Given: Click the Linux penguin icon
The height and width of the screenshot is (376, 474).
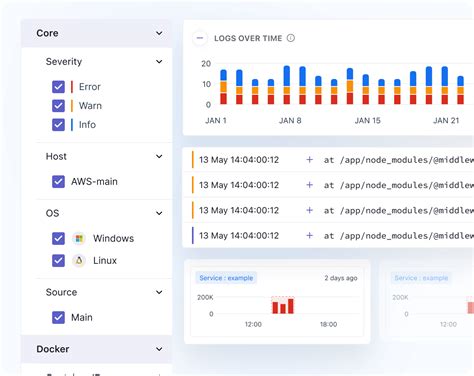Looking at the screenshot, I should coord(79,260).
